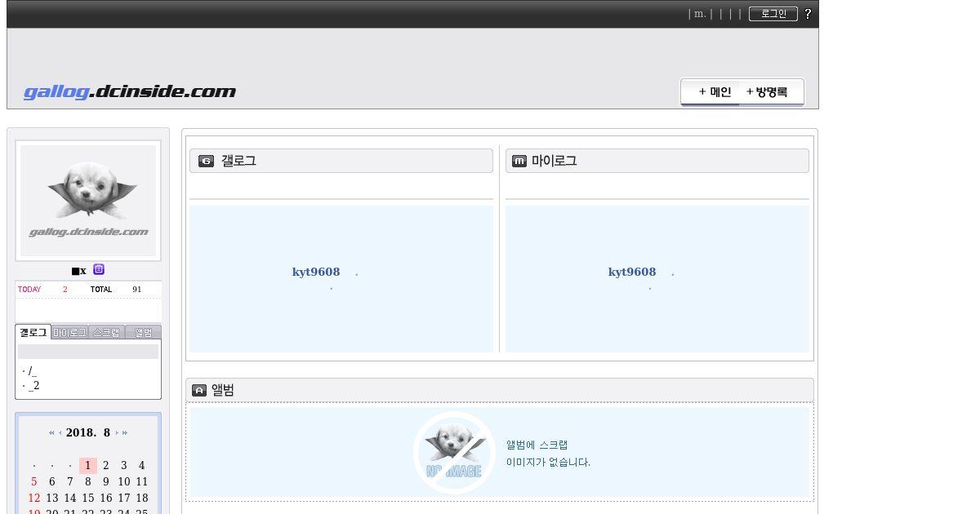Switch to the 앨범 sidebar tab
The width and height of the screenshot is (980, 514).
click(x=143, y=333)
